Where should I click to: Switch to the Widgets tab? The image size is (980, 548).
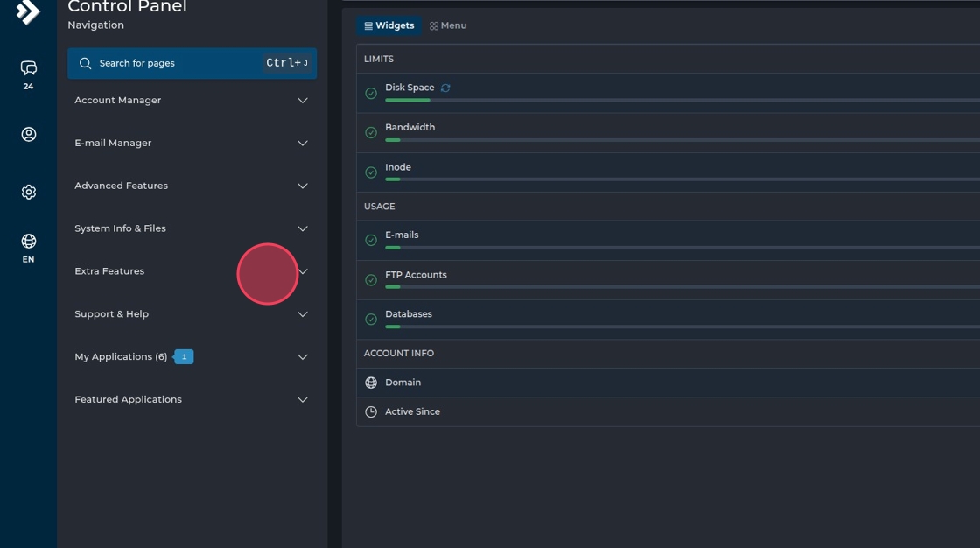pos(389,26)
